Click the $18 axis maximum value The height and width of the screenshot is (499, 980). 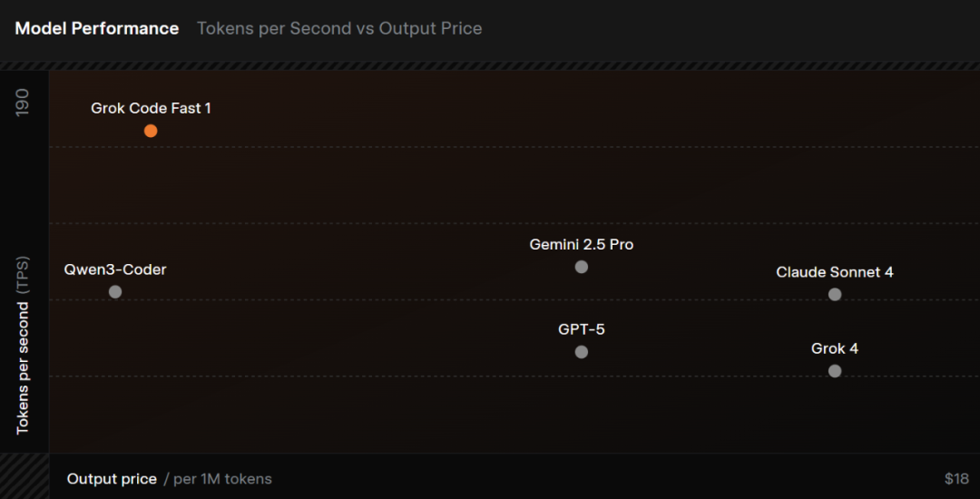tap(956, 478)
